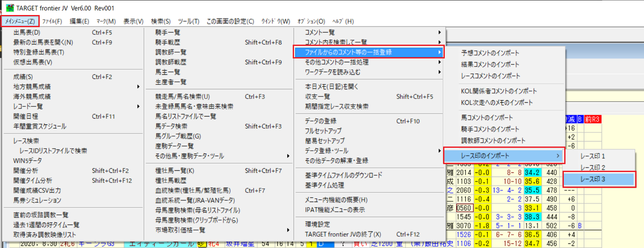Open the 検索(S) menu
This screenshot has height=248, width=644.
pyautogui.click(x=161, y=21)
